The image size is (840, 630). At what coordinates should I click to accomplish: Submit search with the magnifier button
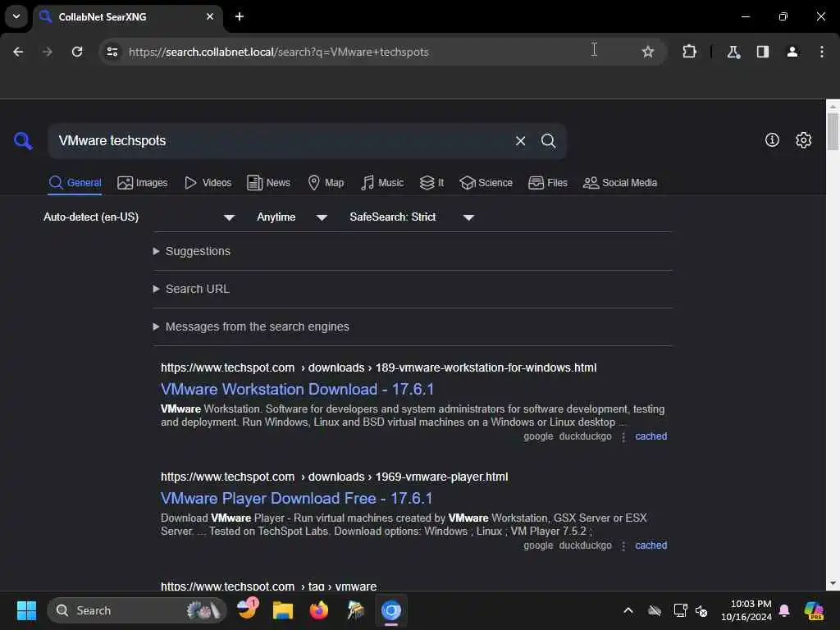548,141
